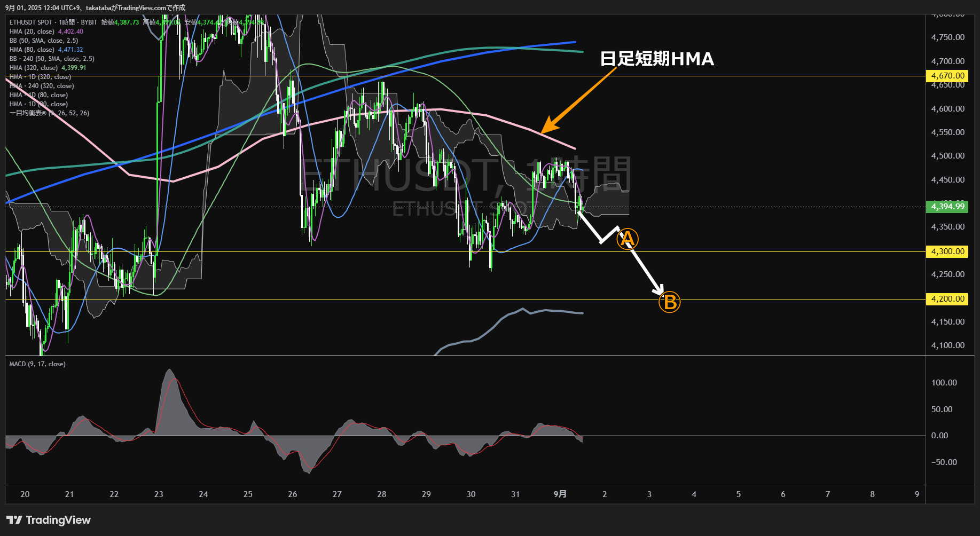Click the 4,150.00 price axis tick

(948, 322)
